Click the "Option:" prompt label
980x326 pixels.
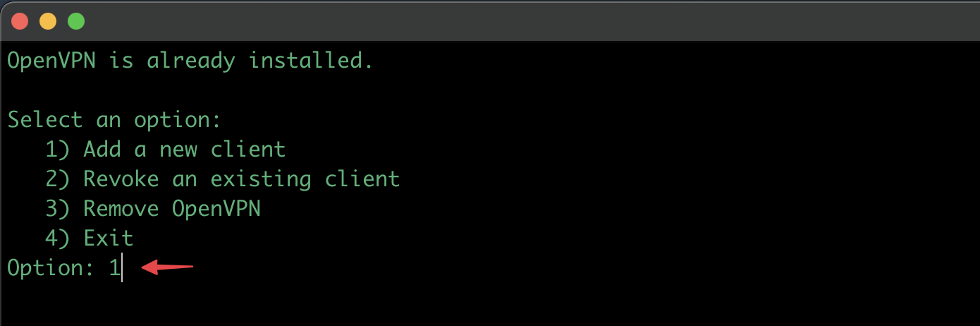click(51, 268)
